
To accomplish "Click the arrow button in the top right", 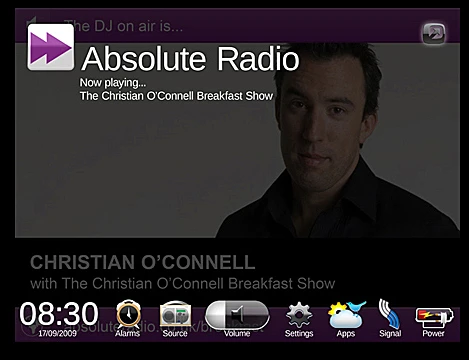I will (x=434, y=33).
